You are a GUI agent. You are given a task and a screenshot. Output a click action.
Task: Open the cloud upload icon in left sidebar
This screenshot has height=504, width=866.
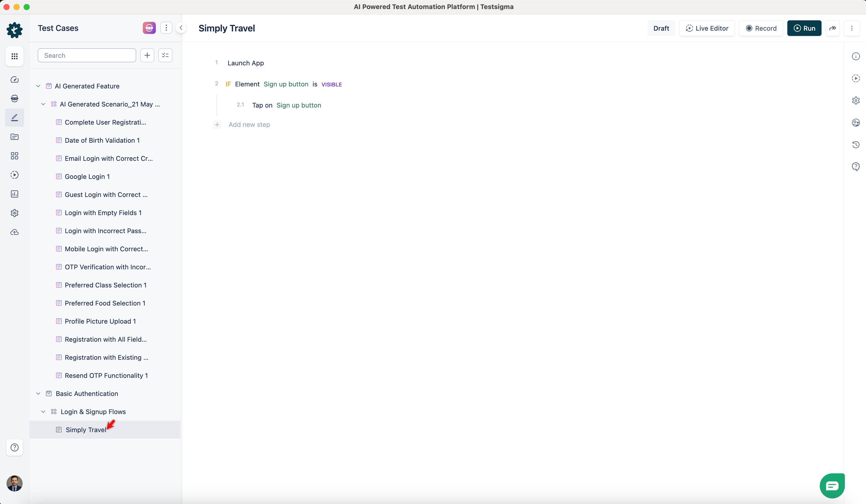coord(14,232)
